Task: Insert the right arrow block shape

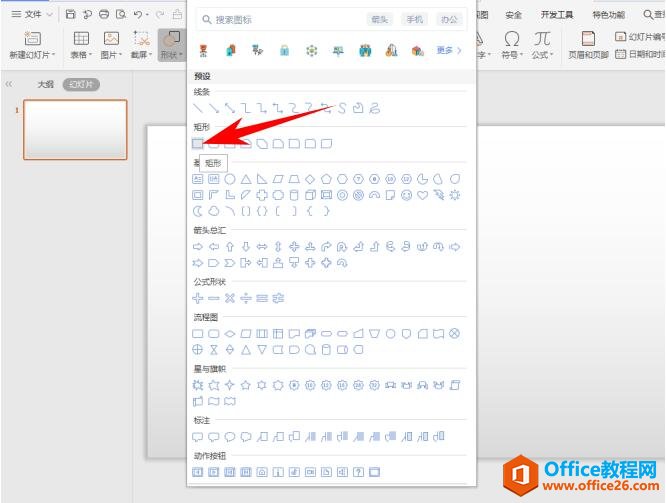Action: coord(198,247)
